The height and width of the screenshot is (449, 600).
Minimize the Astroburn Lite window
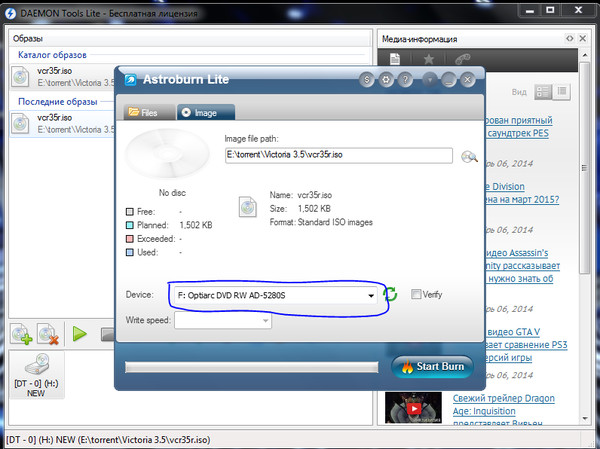pyautogui.click(x=448, y=80)
